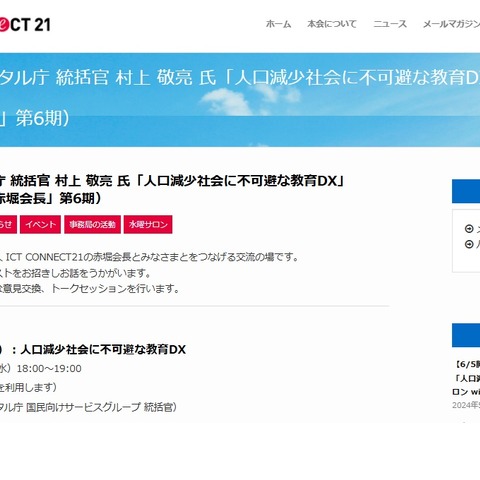The image size is (480, 480).
Task: Select the イベント category tag
Action: tap(40, 224)
